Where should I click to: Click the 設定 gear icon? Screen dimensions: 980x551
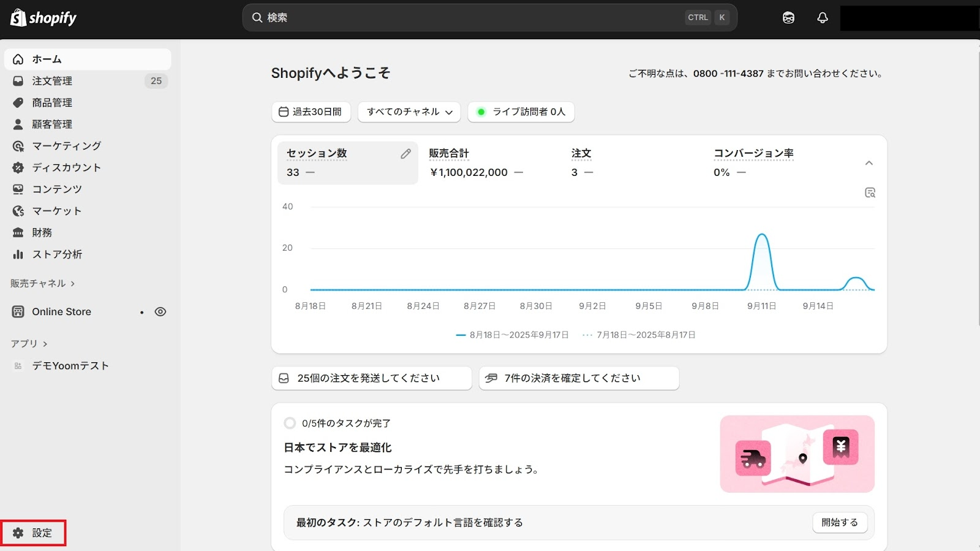click(18, 533)
